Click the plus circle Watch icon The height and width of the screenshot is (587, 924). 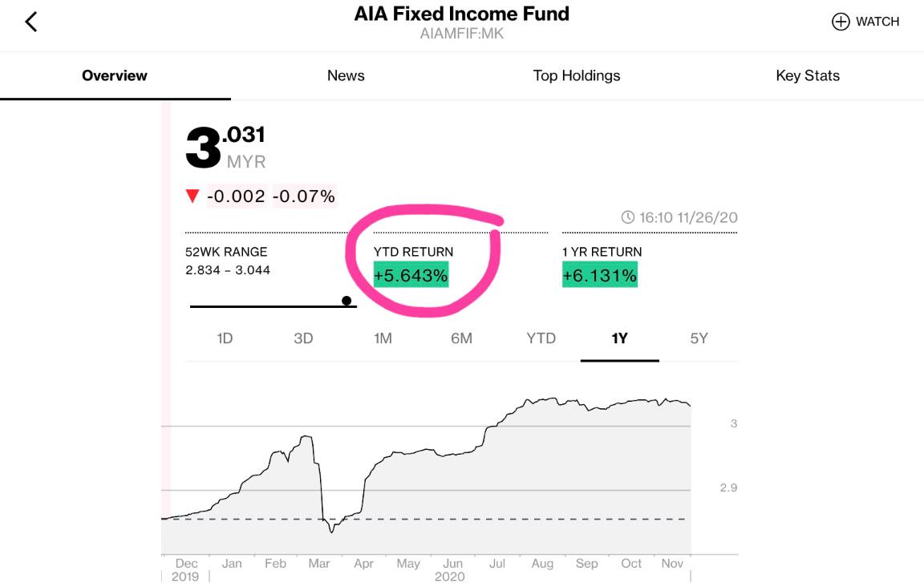click(841, 22)
